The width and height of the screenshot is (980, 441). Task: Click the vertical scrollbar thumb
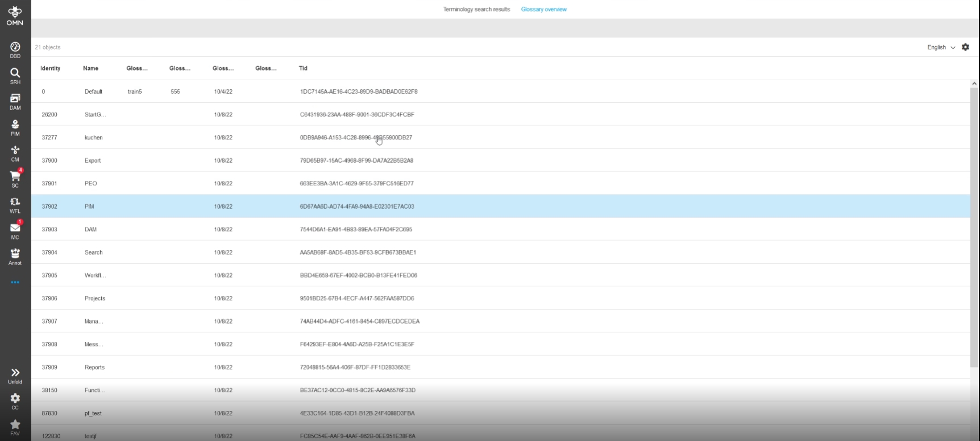point(974,228)
